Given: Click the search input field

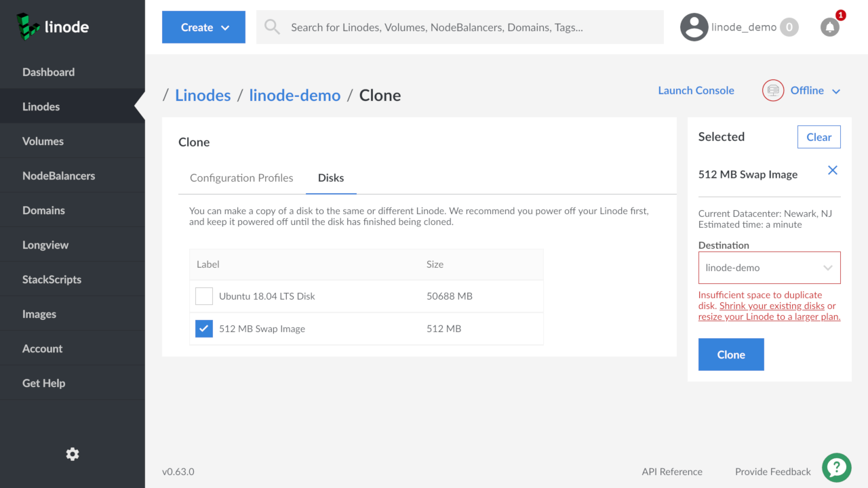Looking at the screenshot, I should click(468, 27).
